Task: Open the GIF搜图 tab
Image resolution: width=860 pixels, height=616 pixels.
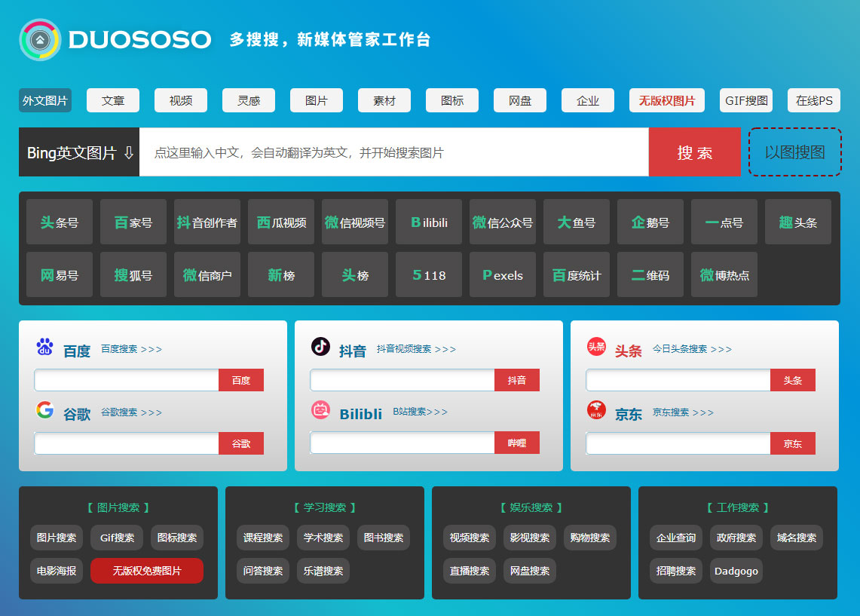Action: pyautogui.click(x=746, y=100)
